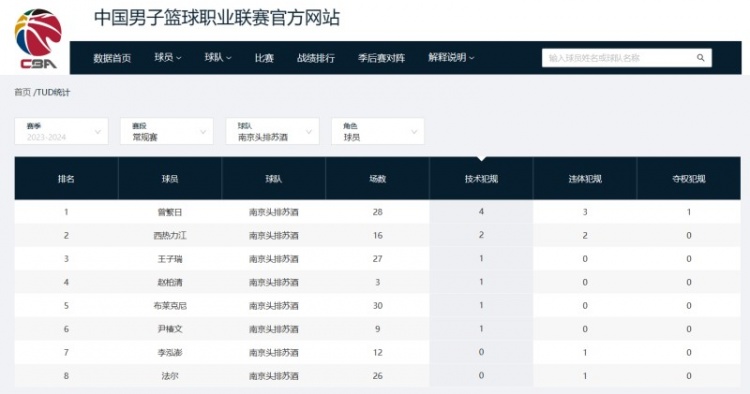Expand the 解释说明 menu
The width and height of the screenshot is (750, 394).
pyautogui.click(x=451, y=57)
